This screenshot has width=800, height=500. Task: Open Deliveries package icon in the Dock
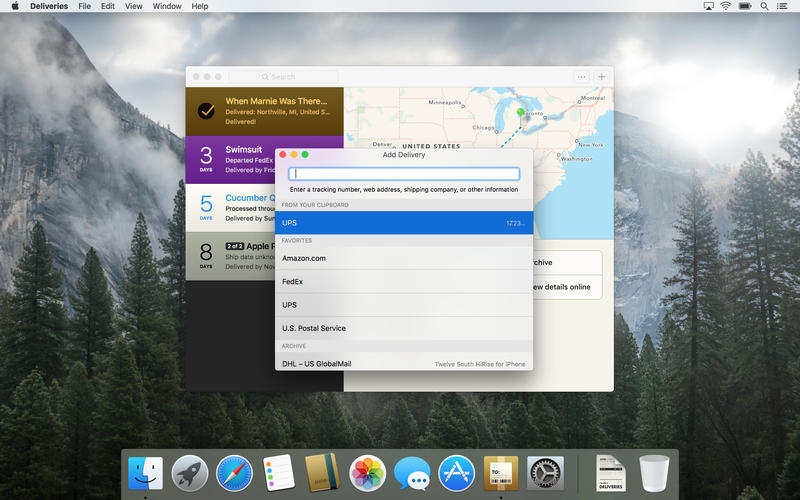click(x=501, y=473)
